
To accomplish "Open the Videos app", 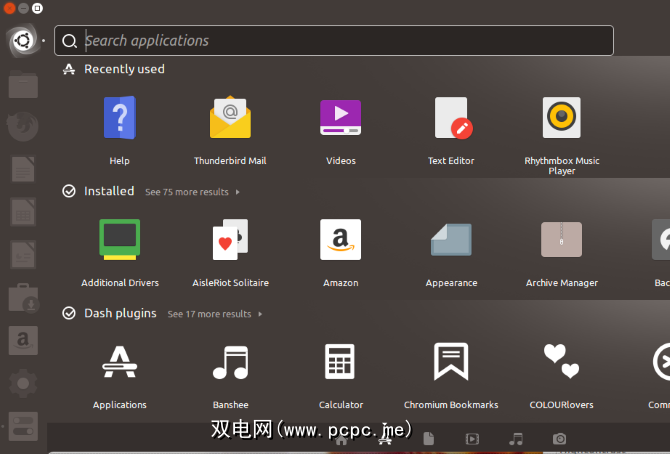I will tap(340, 120).
